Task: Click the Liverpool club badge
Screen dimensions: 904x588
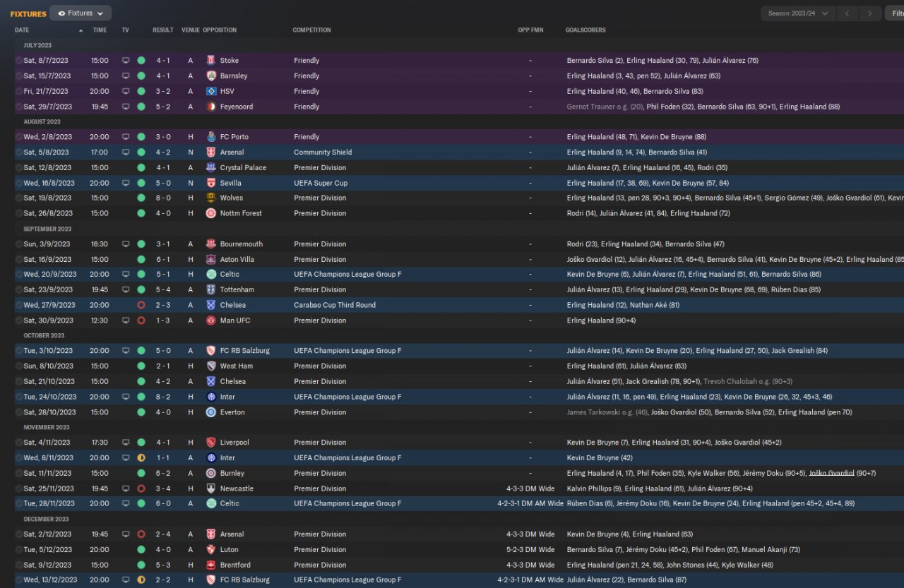Action: pyautogui.click(x=210, y=443)
